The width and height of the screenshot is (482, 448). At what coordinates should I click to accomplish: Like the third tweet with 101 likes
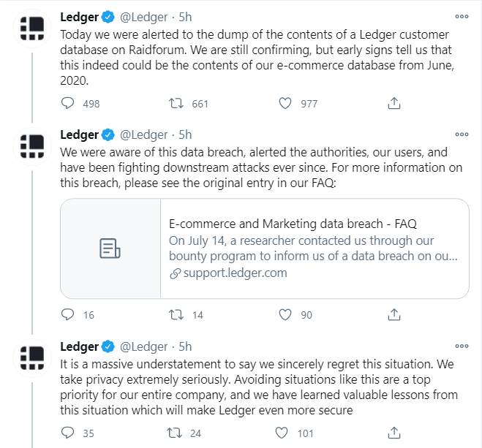click(x=282, y=433)
